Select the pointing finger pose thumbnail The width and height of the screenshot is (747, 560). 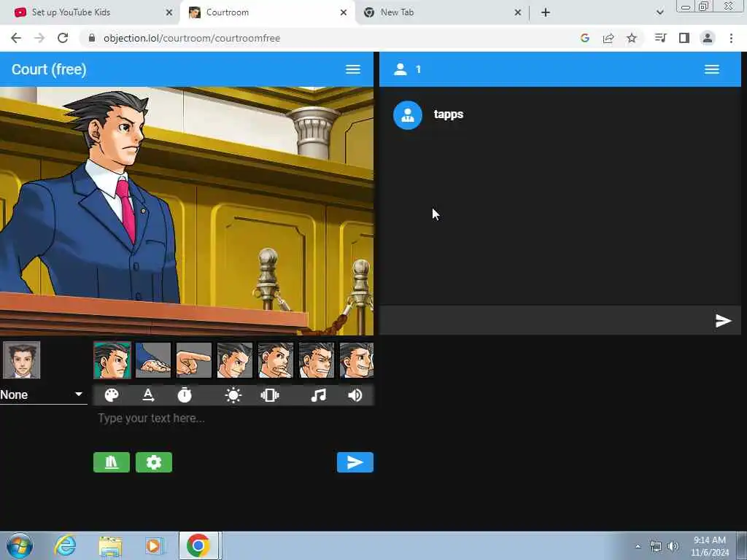pos(194,360)
